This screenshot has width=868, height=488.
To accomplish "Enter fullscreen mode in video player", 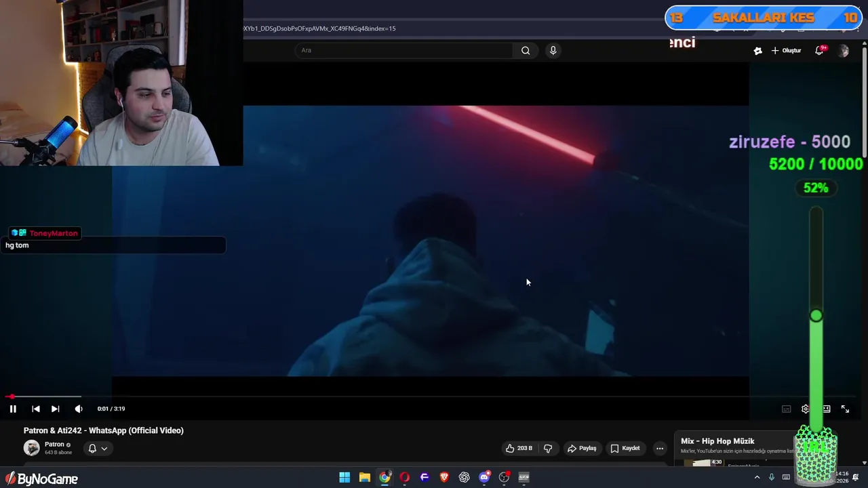I will (845, 409).
